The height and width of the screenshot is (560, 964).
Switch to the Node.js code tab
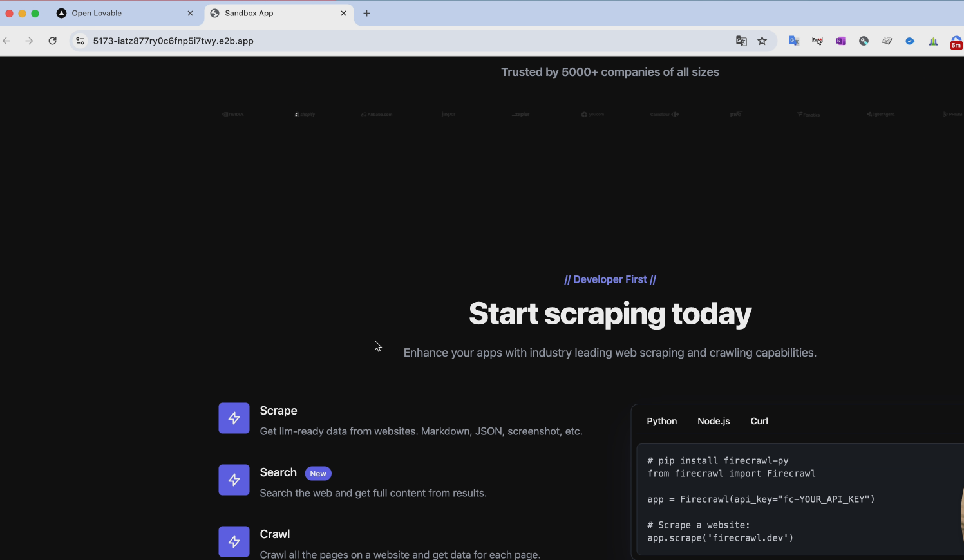[714, 421]
